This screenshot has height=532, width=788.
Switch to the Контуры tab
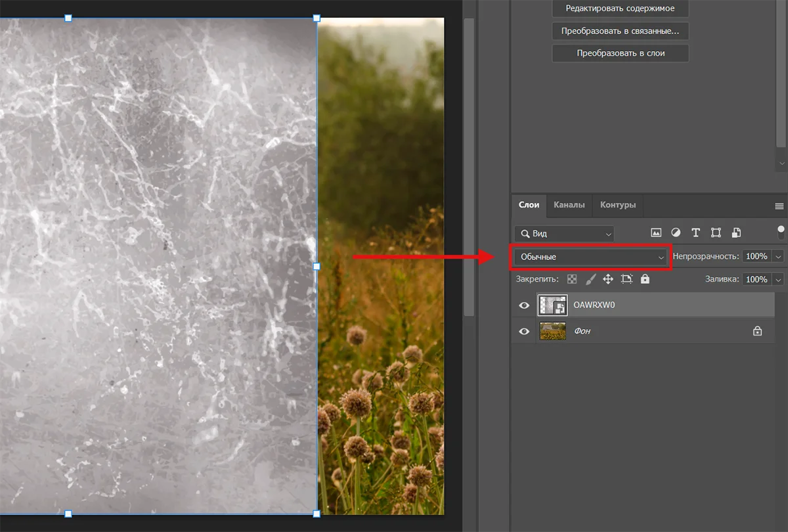point(618,205)
